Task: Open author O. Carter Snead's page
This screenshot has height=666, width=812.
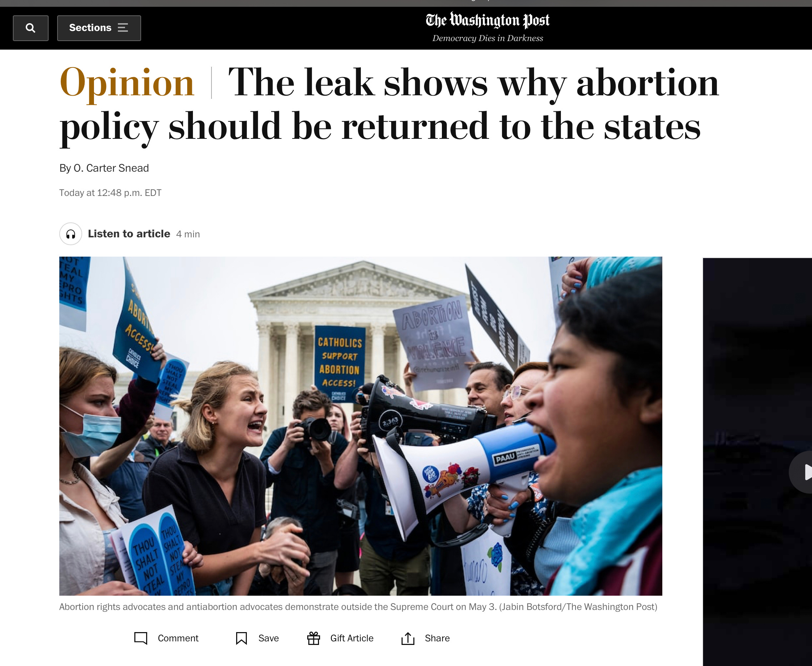Action: [x=111, y=168]
